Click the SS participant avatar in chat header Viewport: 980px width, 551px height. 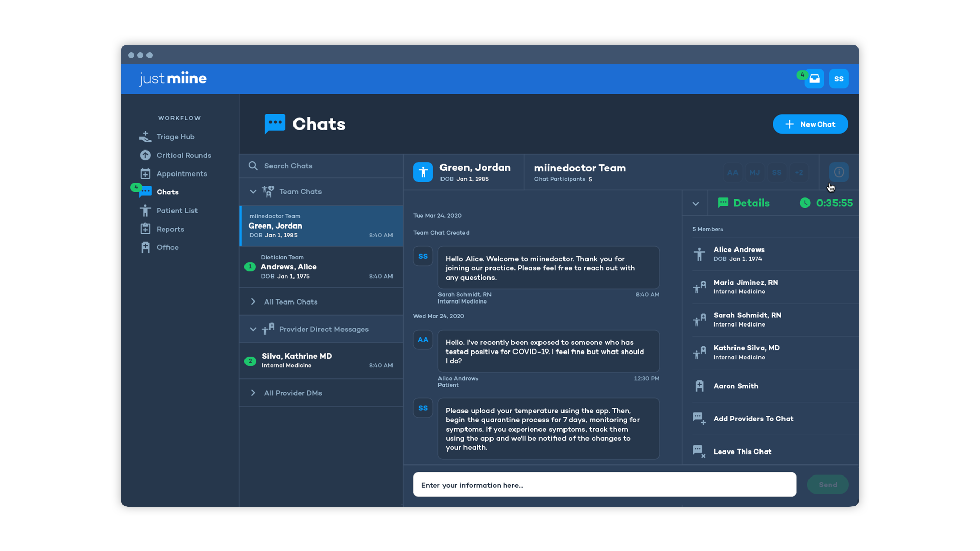click(x=777, y=172)
